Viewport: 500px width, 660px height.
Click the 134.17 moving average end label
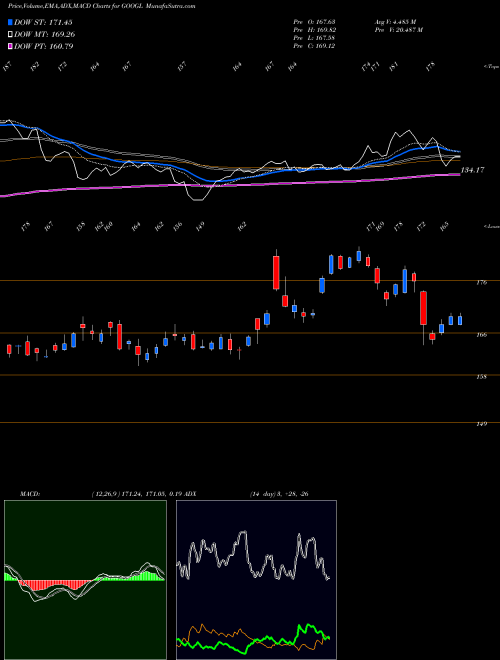[x=473, y=170]
